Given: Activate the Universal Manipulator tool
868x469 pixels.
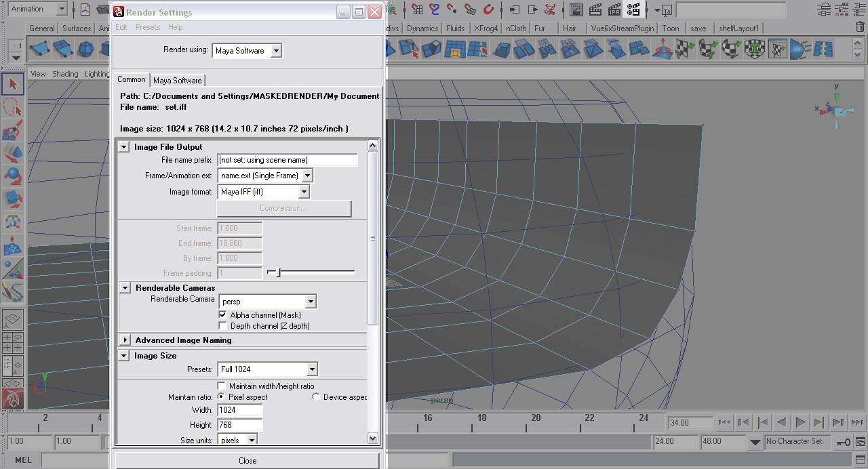Looking at the screenshot, I should coord(13,222).
